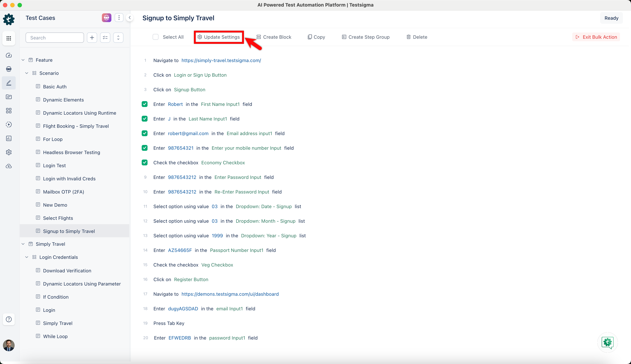Open the cloud upload sidebar icon
Viewport: 631px width, 364px height.
(x=9, y=166)
